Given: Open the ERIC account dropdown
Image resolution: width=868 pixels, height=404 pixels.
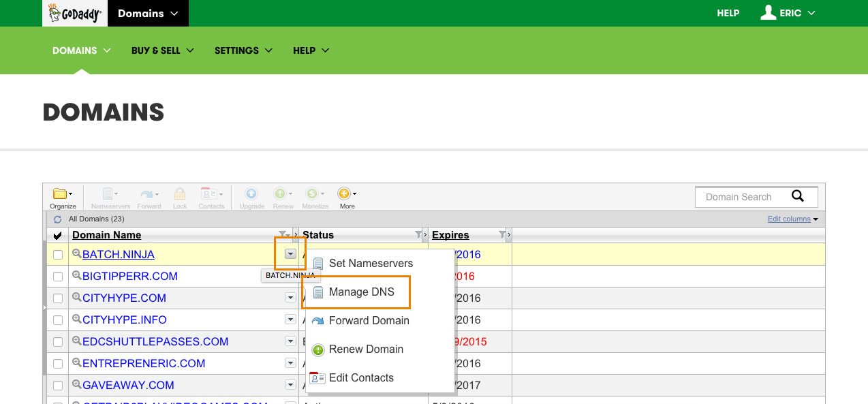Looking at the screenshot, I should (x=788, y=13).
